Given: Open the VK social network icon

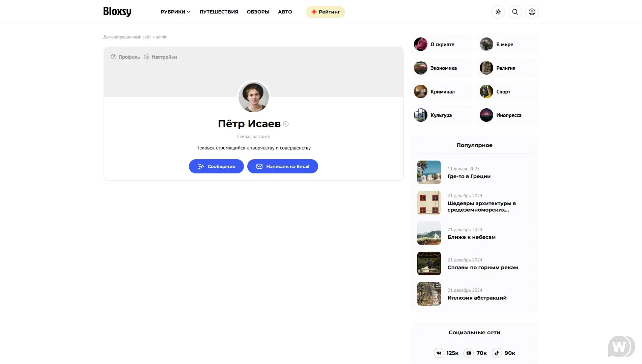Looking at the screenshot, I should (439, 353).
